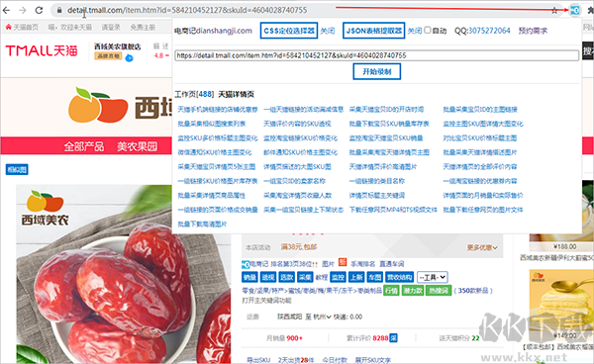
Task: Click the 开始录制 button
Action: [376, 71]
